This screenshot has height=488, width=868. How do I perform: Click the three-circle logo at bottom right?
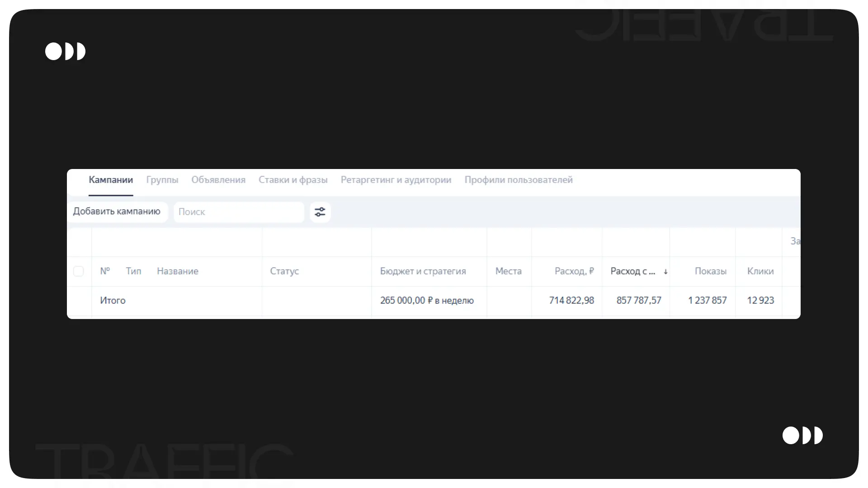[802, 436]
